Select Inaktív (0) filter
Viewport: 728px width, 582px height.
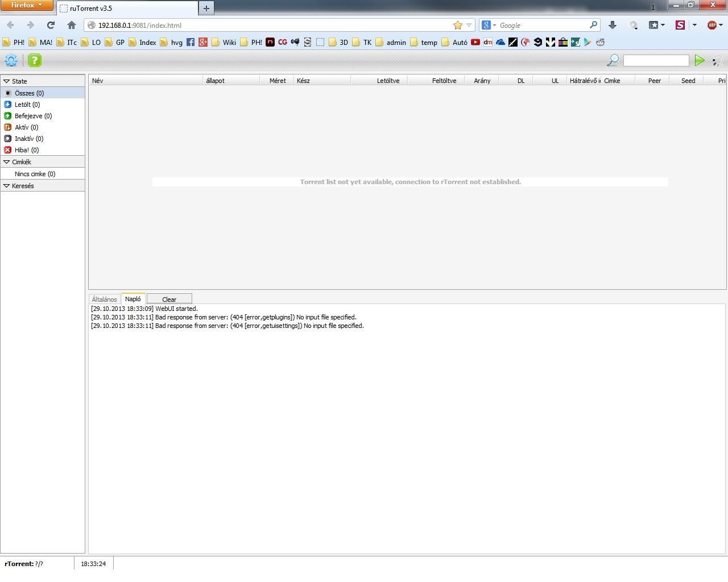43,139
